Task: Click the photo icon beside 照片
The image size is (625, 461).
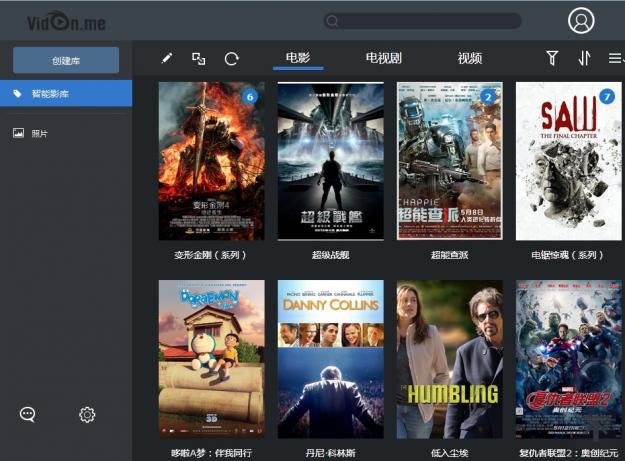Action: tap(18, 133)
